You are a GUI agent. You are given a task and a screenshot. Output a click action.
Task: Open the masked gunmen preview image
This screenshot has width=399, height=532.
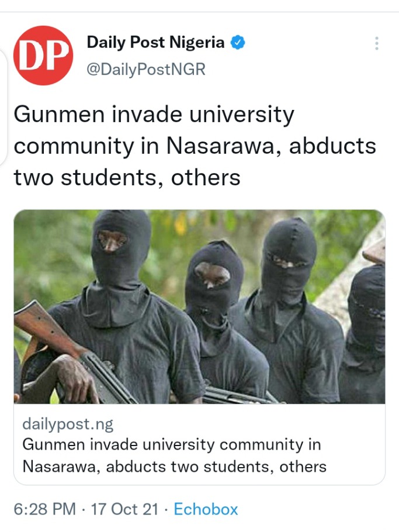199,307
